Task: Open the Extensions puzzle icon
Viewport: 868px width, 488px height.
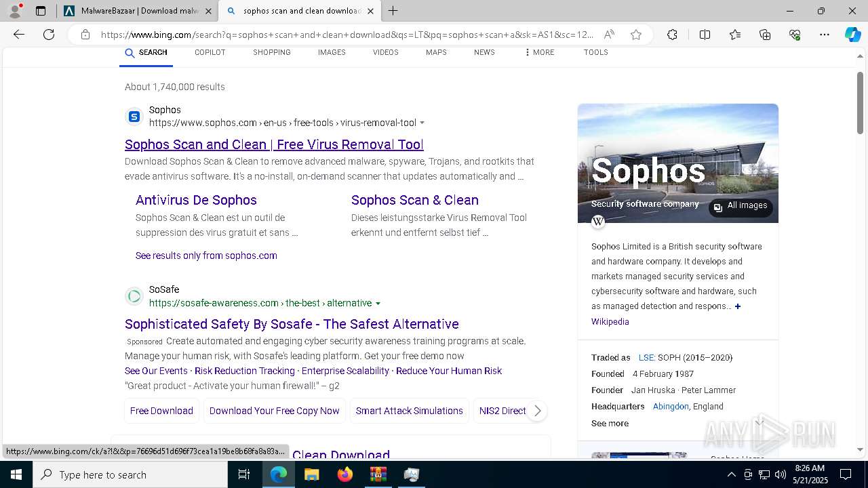Action: tap(672, 35)
